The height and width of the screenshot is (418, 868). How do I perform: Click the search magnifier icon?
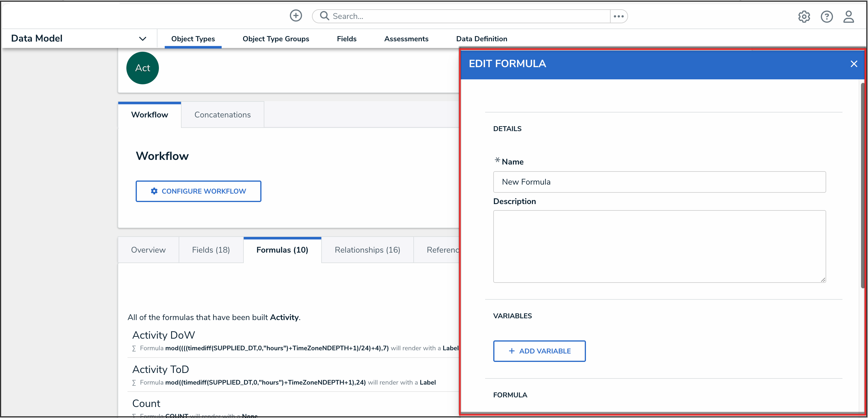[324, 16]
